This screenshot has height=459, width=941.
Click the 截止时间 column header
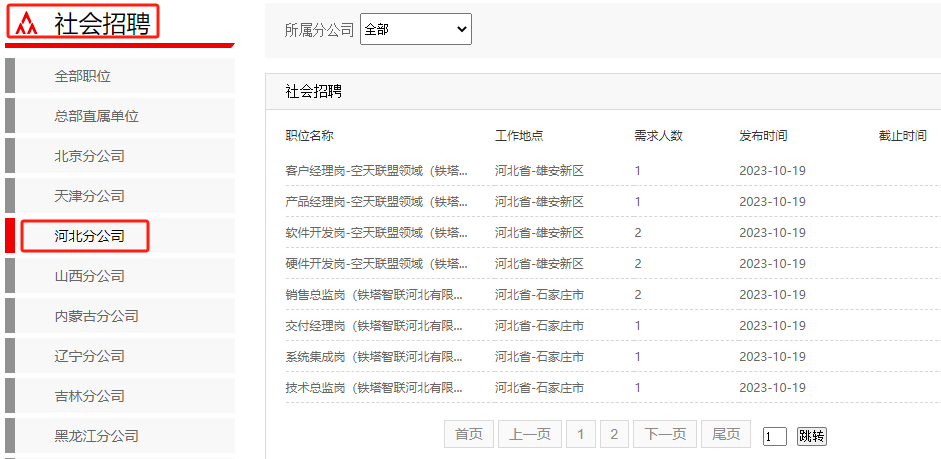(903, 136)
